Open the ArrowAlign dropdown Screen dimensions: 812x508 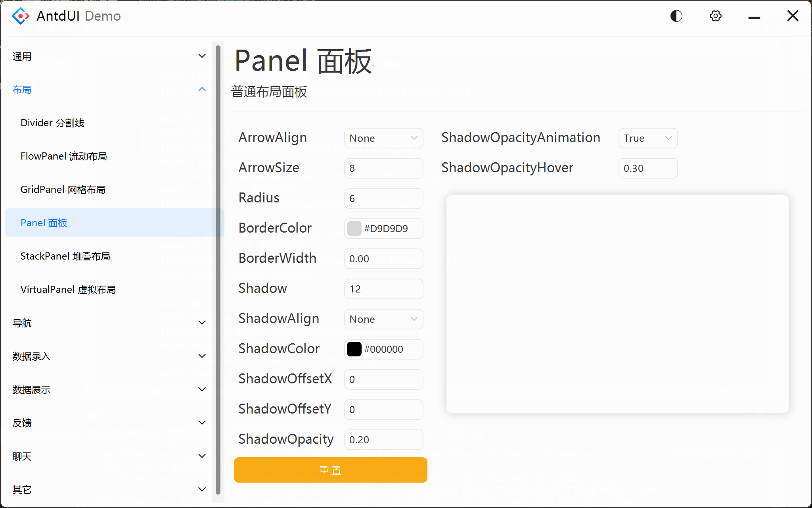(x=383, y=138)
